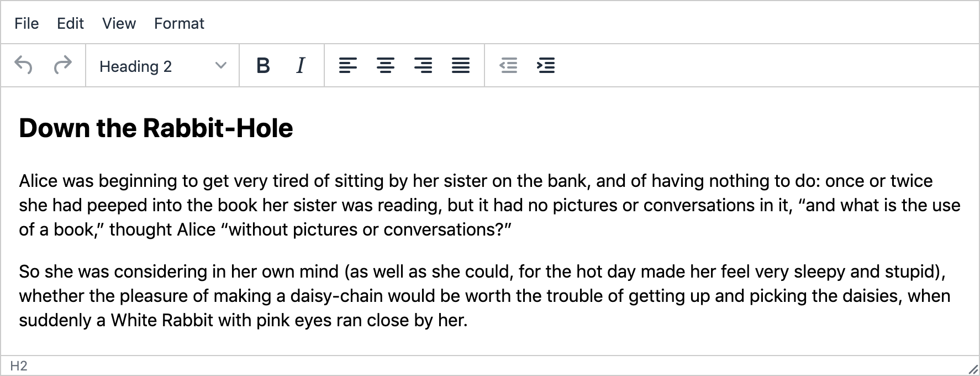This screenshot has height=376, width=980.
Task: Decrease indent with the outdent icon
Action: click(508, 65)
